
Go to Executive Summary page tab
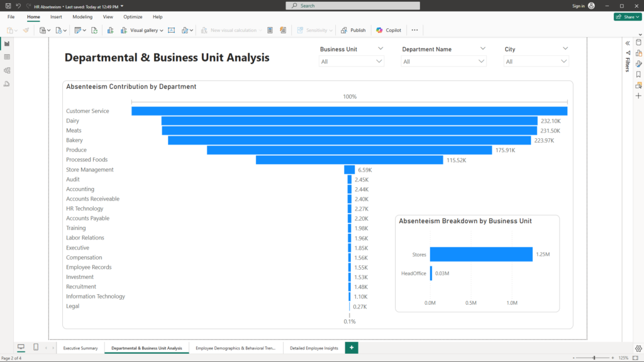pos(80,348)
